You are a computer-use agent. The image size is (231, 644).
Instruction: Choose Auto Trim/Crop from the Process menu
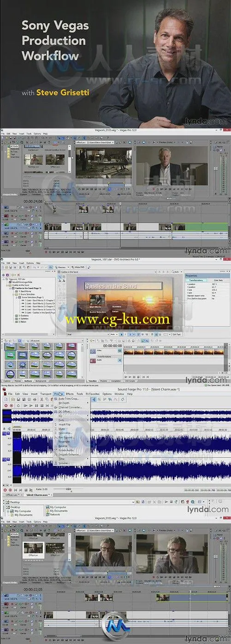click(x=68, y=398)
